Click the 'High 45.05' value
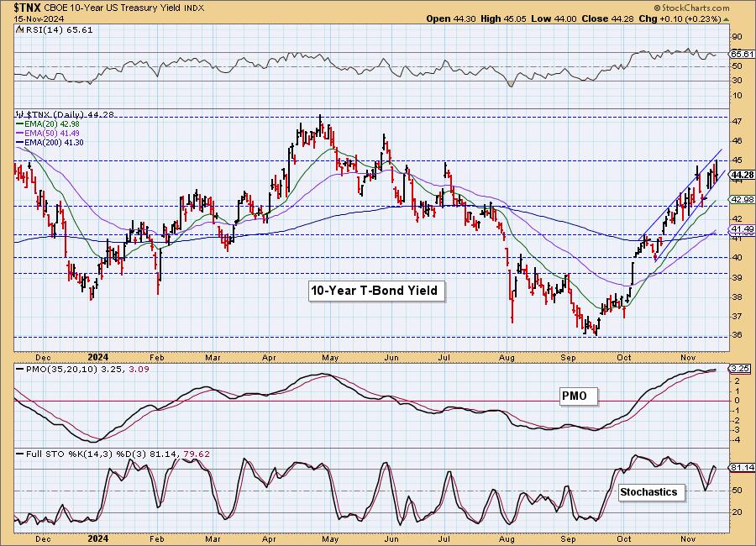This screenshot has height=546, width=756. [503, 18]
